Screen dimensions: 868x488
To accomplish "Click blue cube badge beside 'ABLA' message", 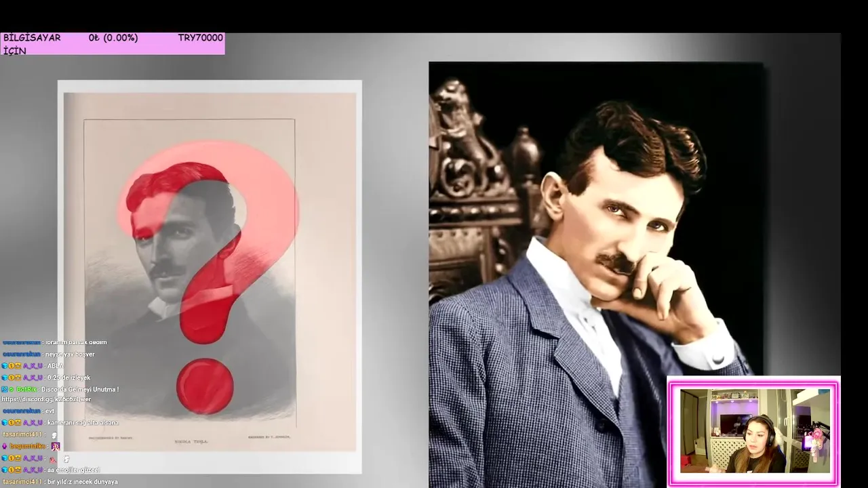I will 4,366.
